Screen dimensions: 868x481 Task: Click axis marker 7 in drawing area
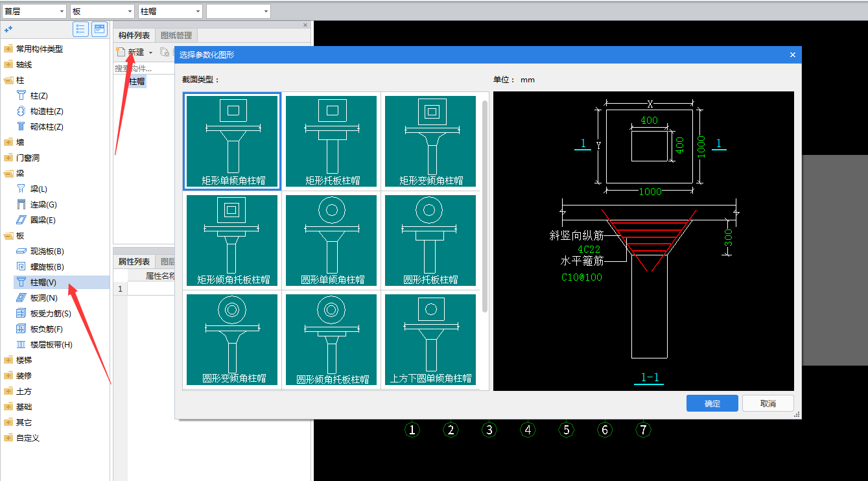coord(643,429)
